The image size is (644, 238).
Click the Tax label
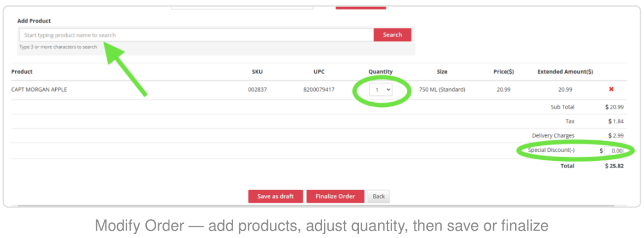(570, 122)
